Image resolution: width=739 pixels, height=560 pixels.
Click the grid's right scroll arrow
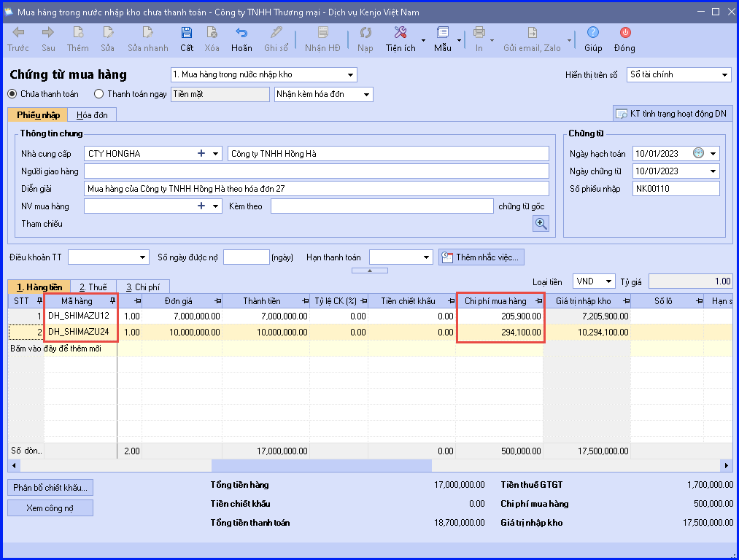pyautogui.click(x=727, y=465)
